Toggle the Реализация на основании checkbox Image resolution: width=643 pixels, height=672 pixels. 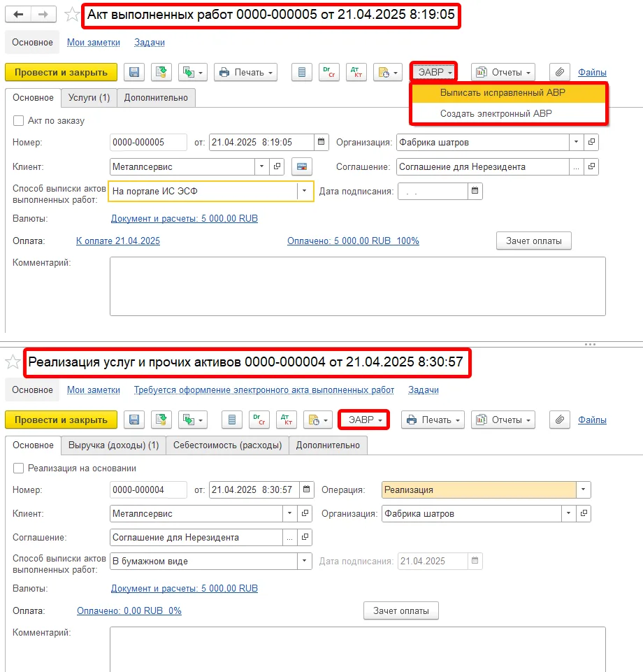[18, 469]
